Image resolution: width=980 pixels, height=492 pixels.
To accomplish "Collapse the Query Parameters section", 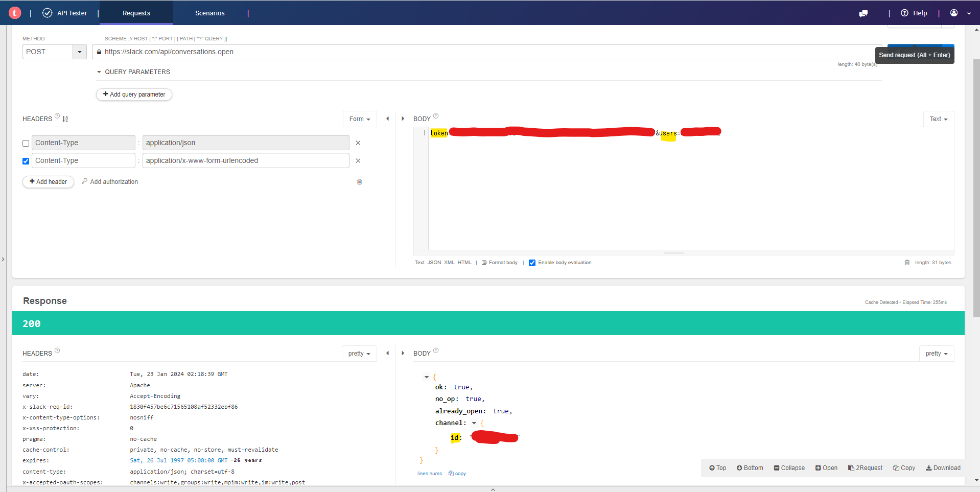I will tap(99, 72).
